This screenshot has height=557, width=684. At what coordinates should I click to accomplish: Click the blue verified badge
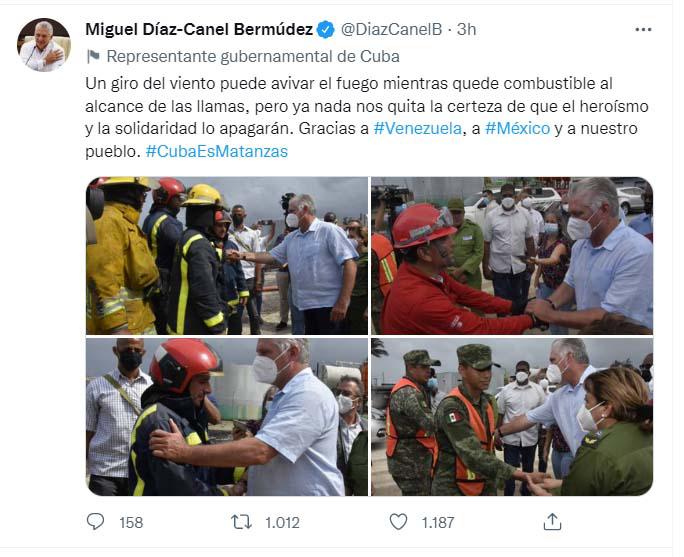pos(325,30)
